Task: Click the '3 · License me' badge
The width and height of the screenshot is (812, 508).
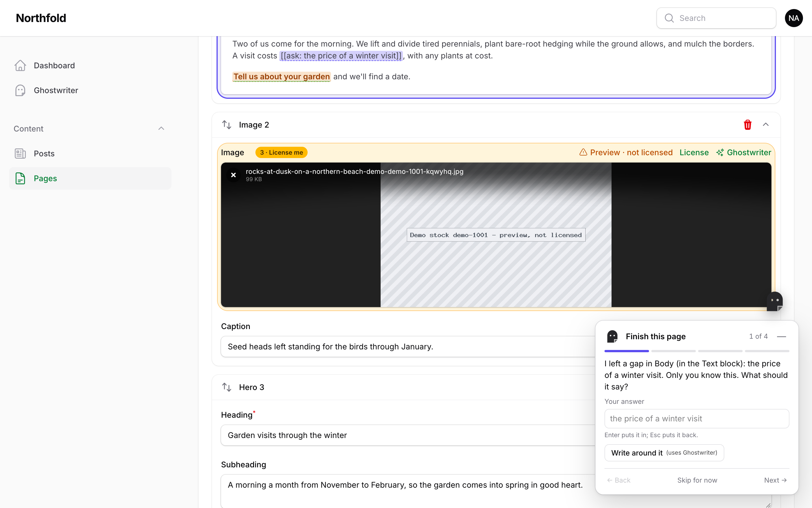Action: [281, 152]
